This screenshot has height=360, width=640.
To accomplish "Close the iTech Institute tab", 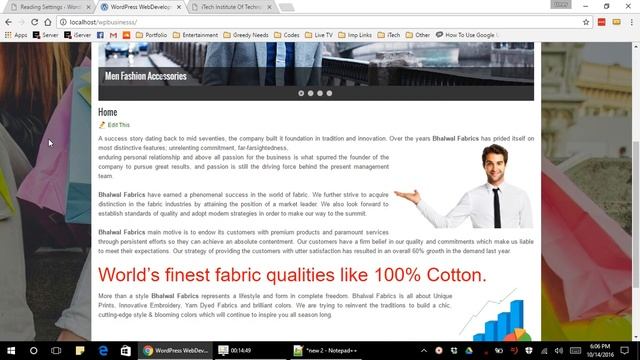I will coord(269,7).
